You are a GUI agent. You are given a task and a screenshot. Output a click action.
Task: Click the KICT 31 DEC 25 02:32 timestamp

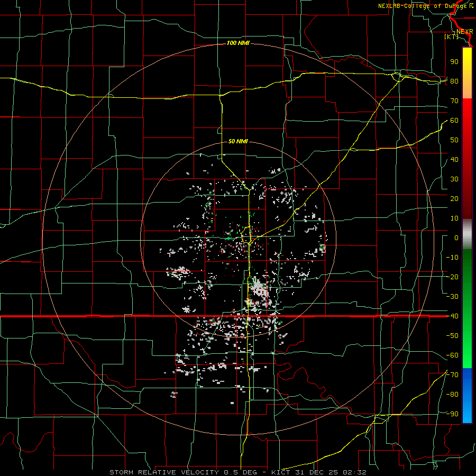point(319,472)
